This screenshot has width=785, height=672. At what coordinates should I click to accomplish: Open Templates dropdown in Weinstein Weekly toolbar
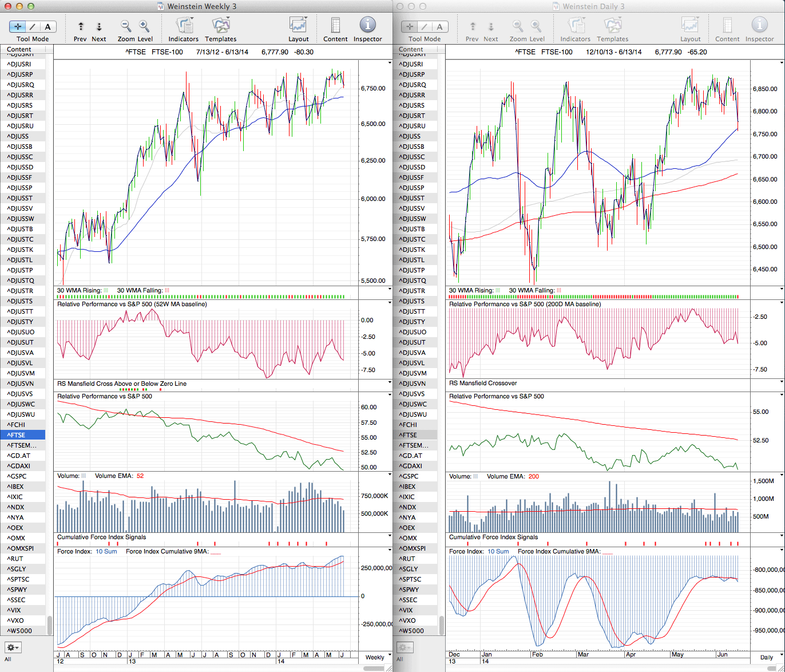(221, 25)
